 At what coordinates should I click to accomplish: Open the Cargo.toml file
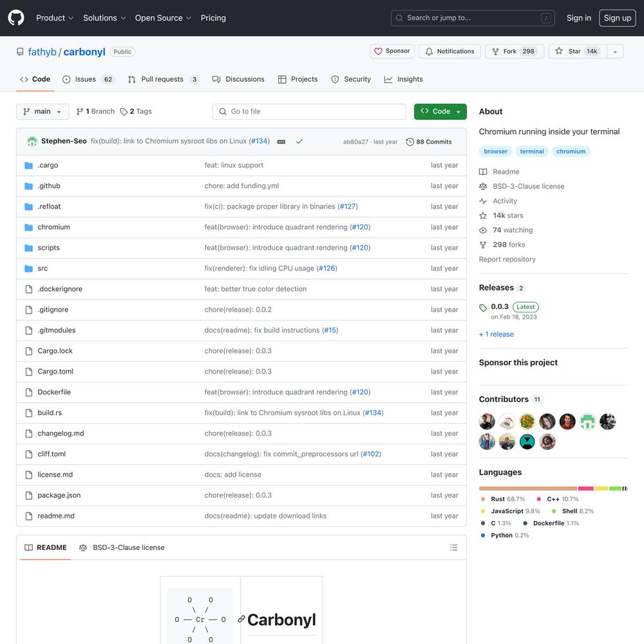tap(55, 372)
